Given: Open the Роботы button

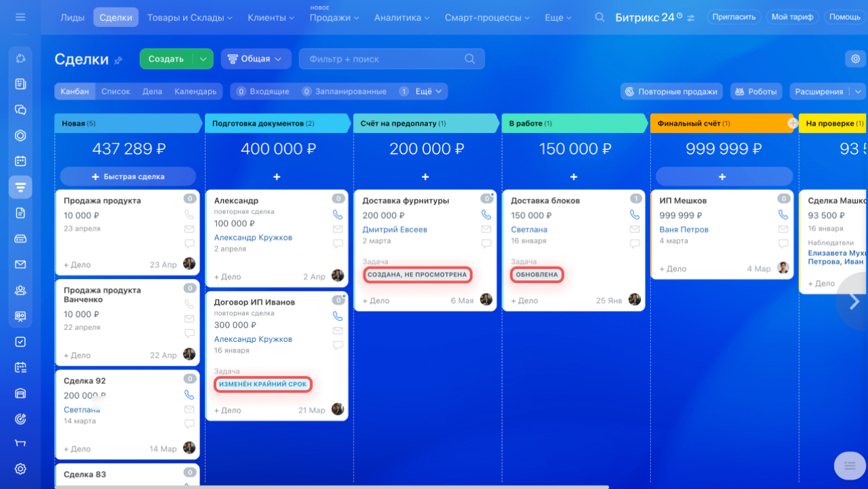Looking at the screenshot, I should point(756,91).
